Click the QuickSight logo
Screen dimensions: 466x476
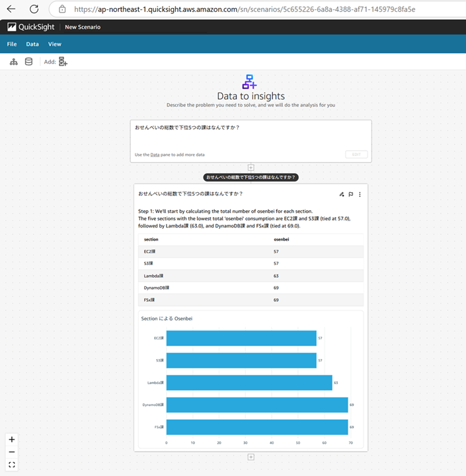pos(31,27)
